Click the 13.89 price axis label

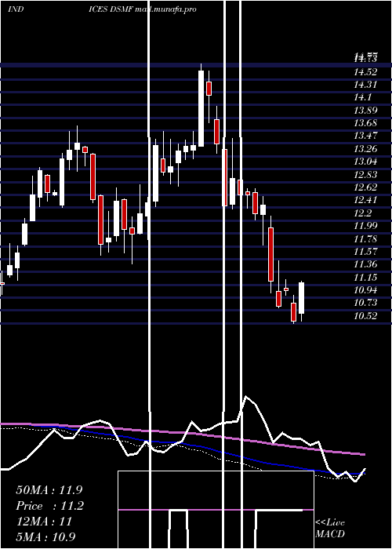click(x=366, y=111)
